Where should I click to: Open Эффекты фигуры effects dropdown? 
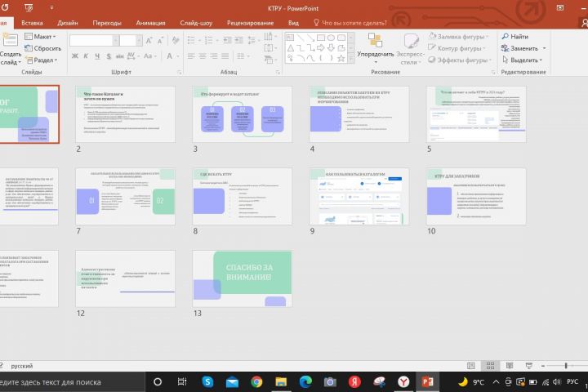[459, 60]
